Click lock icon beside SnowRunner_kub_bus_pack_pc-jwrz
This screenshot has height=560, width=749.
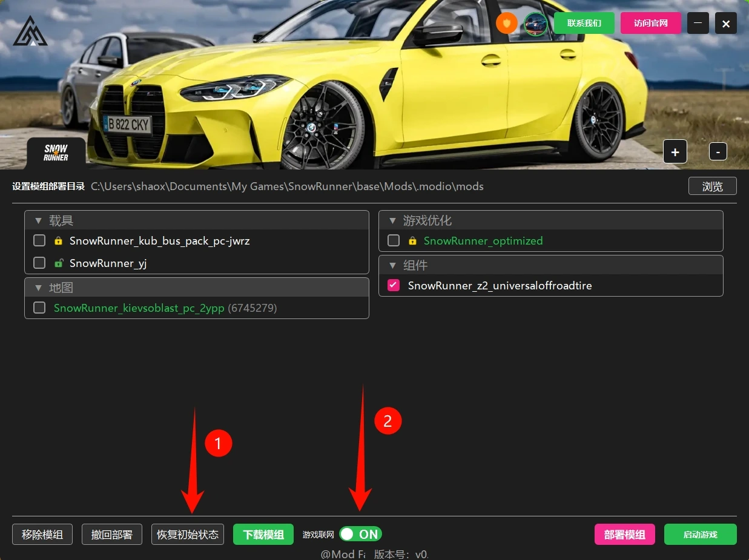click(58, 241)
